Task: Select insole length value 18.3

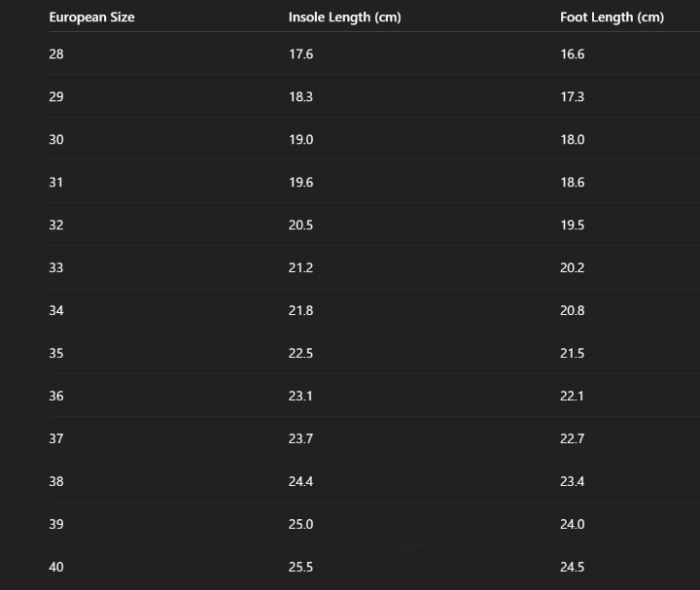Action: (x=300, y=97)
